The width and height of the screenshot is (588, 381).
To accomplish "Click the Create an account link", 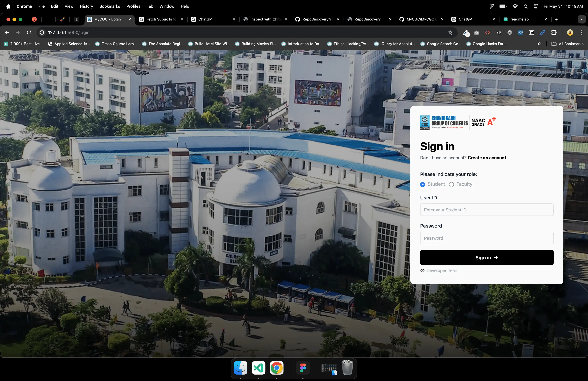I will (487, 158).
